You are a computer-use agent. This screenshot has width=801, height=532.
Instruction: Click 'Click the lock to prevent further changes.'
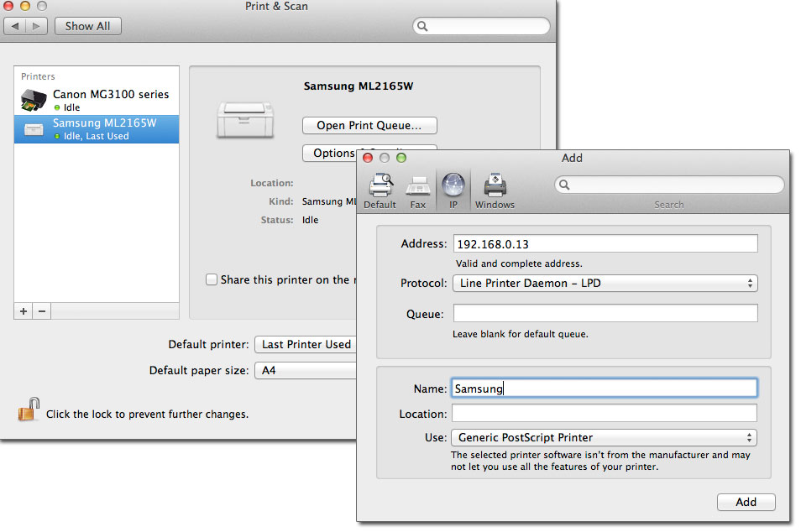(147, 414)
